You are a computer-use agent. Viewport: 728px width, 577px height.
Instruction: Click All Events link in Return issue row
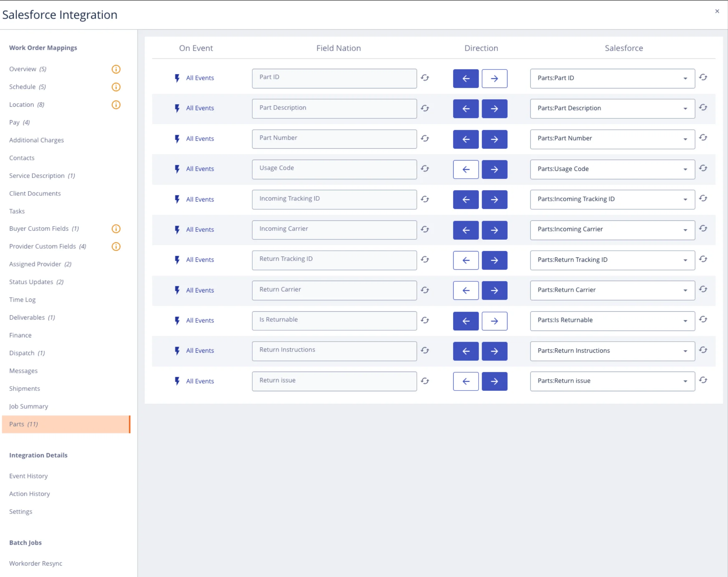[x=200, y=381]
